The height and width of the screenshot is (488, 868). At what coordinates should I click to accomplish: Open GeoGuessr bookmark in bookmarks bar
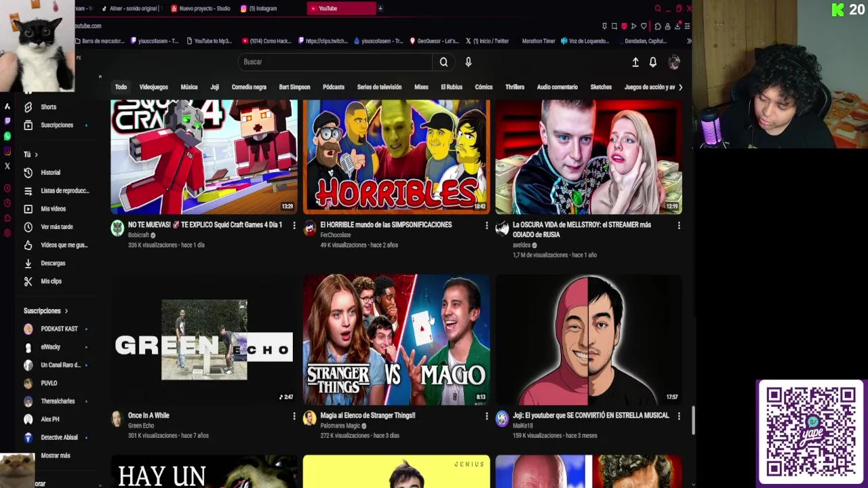(434, 41)
